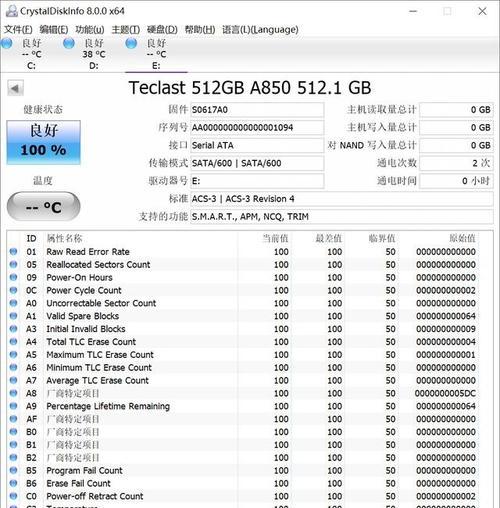Click the 当前值 column header
The image size is (500, 508).
[275, 238]
